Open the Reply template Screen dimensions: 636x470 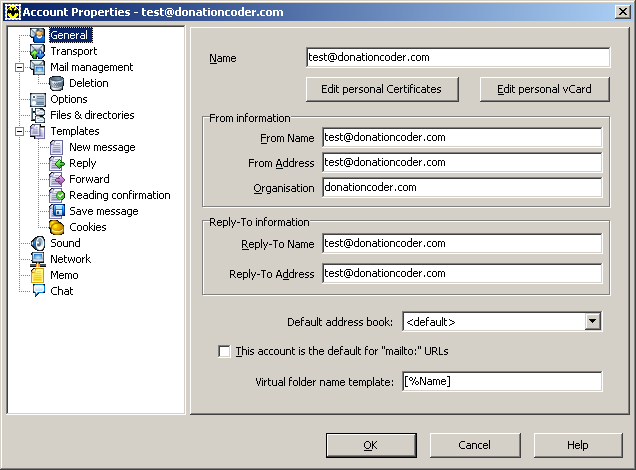(x=82, y=163)
